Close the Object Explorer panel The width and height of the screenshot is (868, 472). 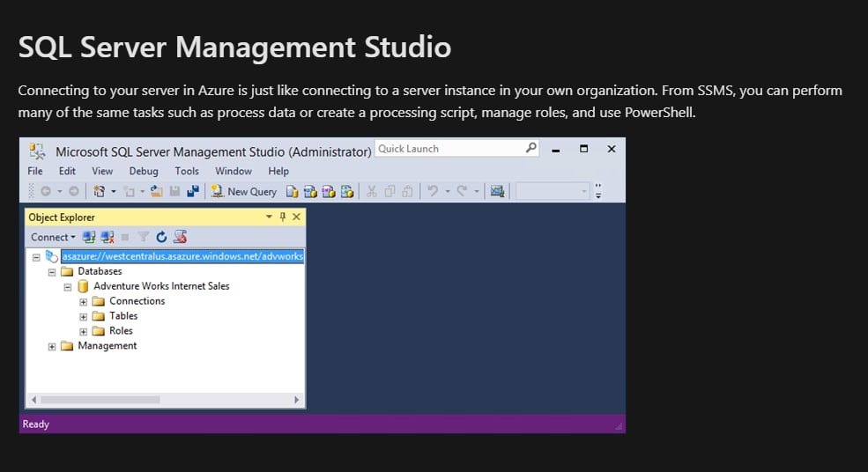(x=297, y=217)
